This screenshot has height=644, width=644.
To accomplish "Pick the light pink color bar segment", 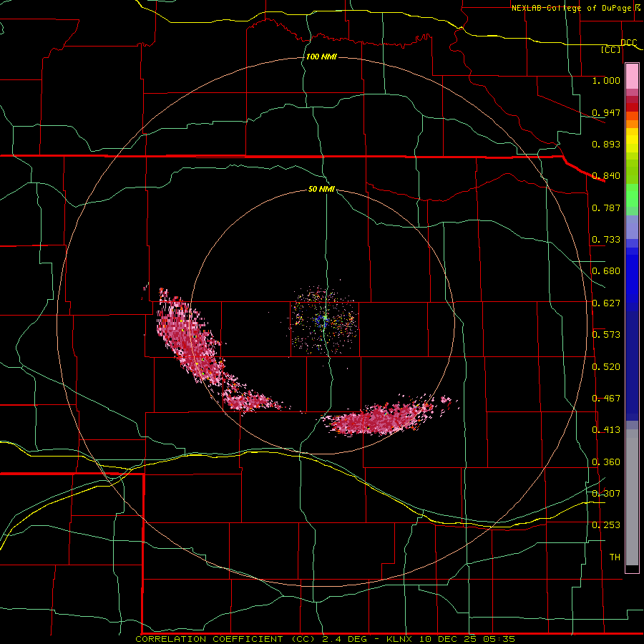I will point(632,76).
